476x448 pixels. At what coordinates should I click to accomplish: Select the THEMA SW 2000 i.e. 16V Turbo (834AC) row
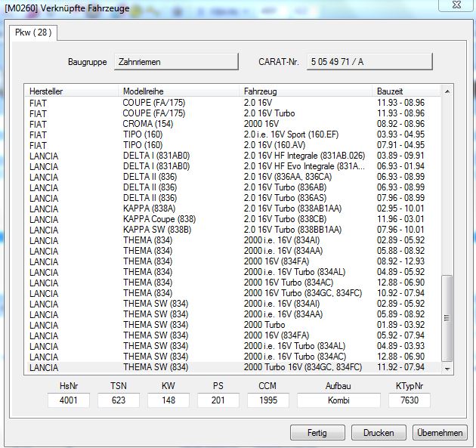click(x=233, y=357)
